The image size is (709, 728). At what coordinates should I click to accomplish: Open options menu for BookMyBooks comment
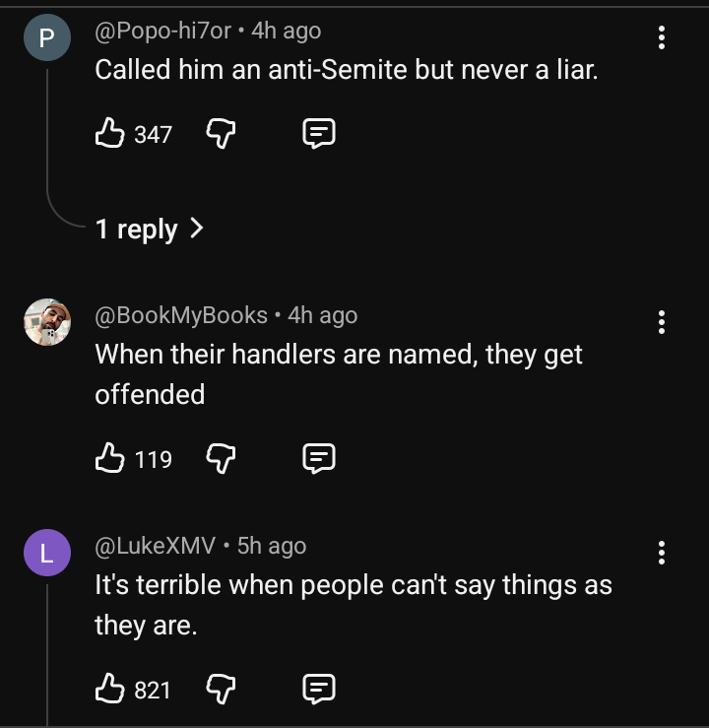click(661, 322)
